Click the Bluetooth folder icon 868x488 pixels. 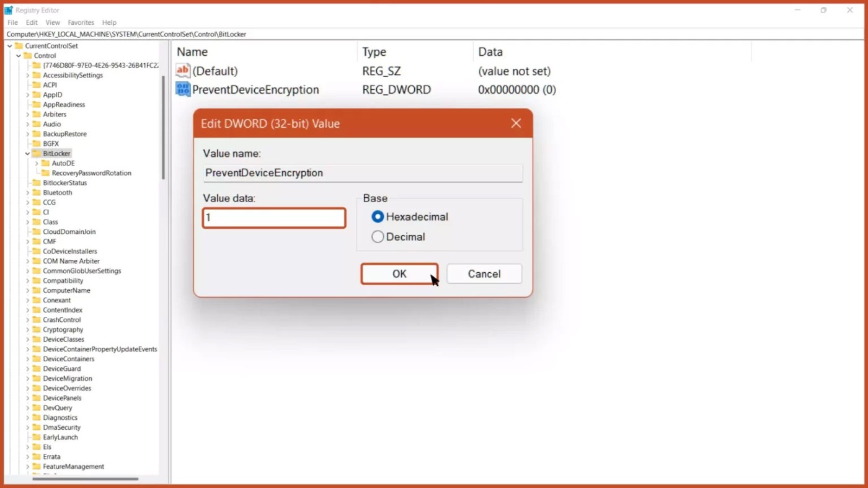tap(36, 193)
